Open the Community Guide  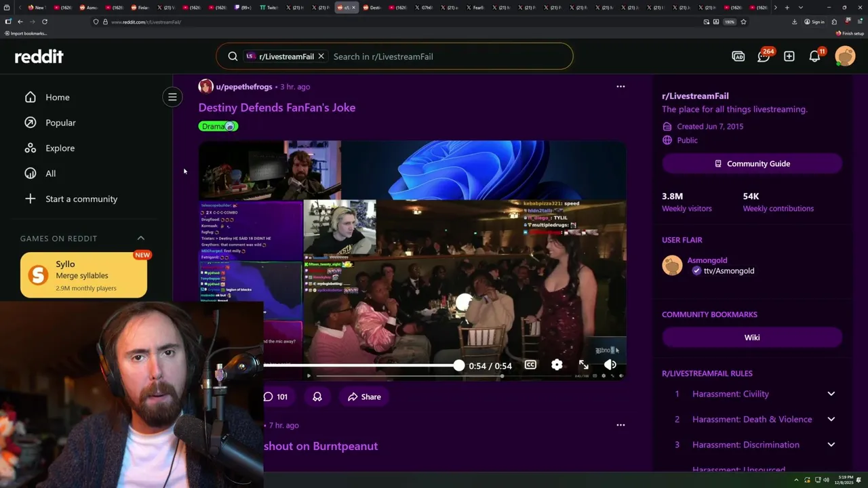point(752,163)
